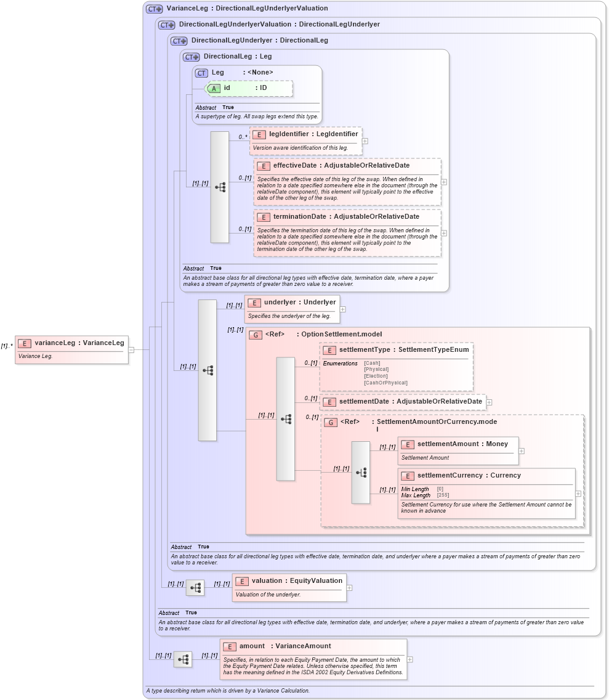This screenshot has height=700, width=609.
Task: Select the sequence compositor icon left of underlyer
Action: (208, 370)
